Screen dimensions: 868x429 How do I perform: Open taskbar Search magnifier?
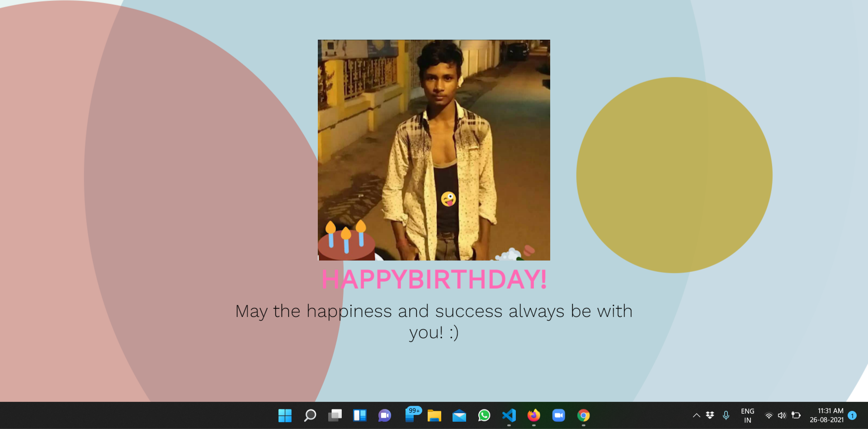coord(310,415)
